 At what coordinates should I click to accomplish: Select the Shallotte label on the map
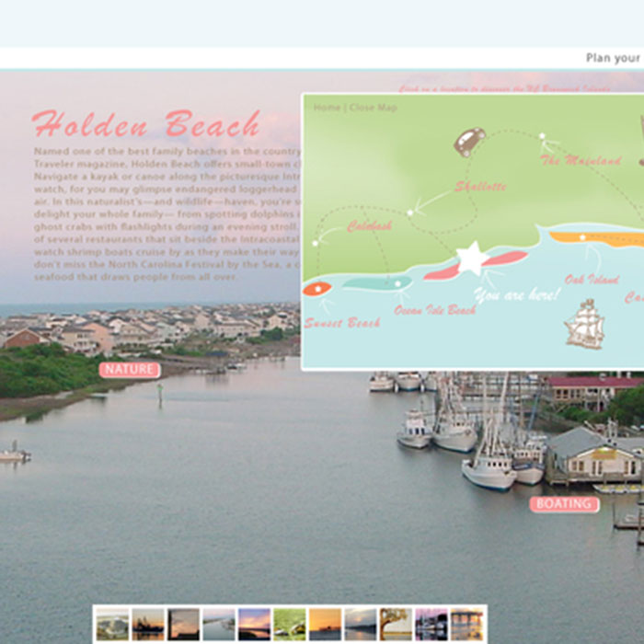click(480, 187)
